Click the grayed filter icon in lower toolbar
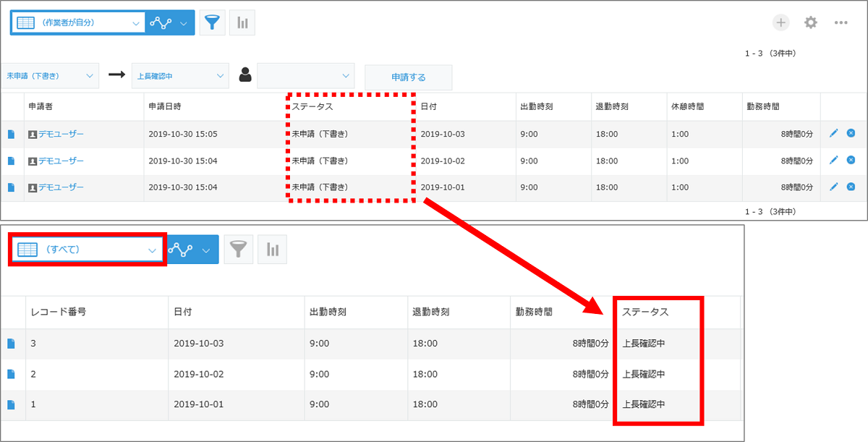This screenshot has width=868, height=442. pyautogui.click(x=238, y=250)
